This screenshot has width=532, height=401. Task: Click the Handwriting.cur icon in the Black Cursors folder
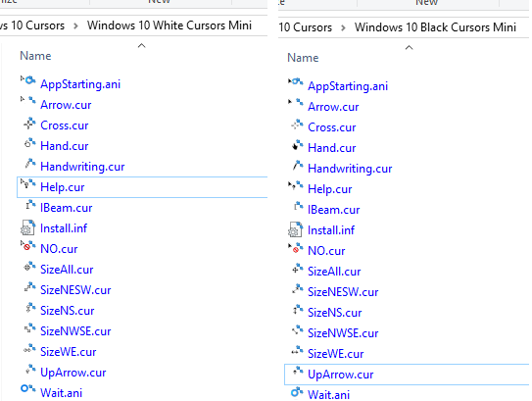click(x=297, y=166)
